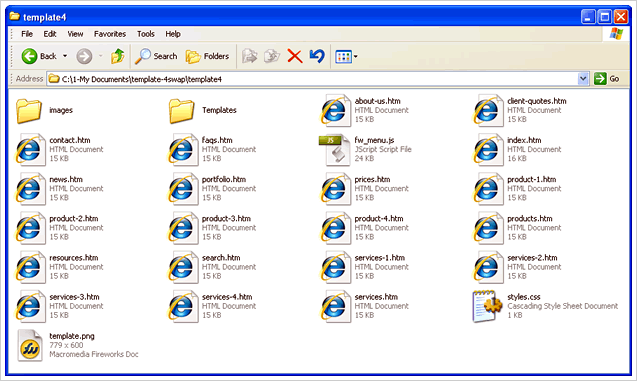Select the about-us.htm file icon

(335, 110)
